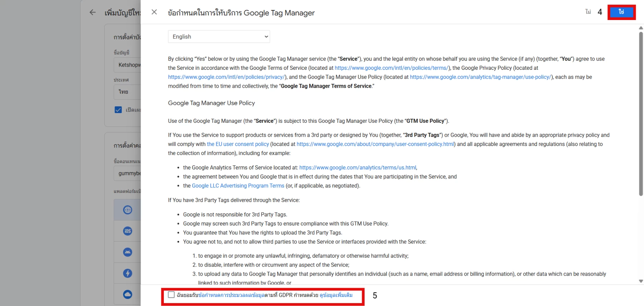Click the terms dialog vertical scrollbar
644x306 pixels.
click(x=641, y=115)
